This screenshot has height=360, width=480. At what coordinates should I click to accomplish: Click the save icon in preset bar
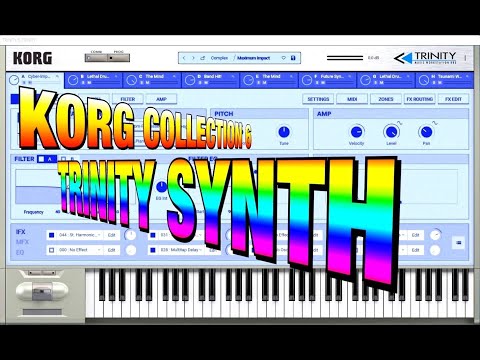[x=293, y=58]
